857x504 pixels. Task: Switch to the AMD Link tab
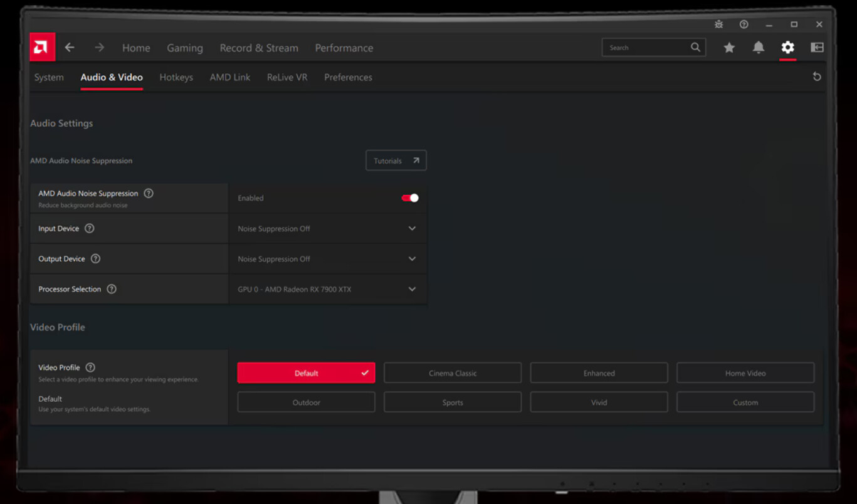[x=230, y=77]
